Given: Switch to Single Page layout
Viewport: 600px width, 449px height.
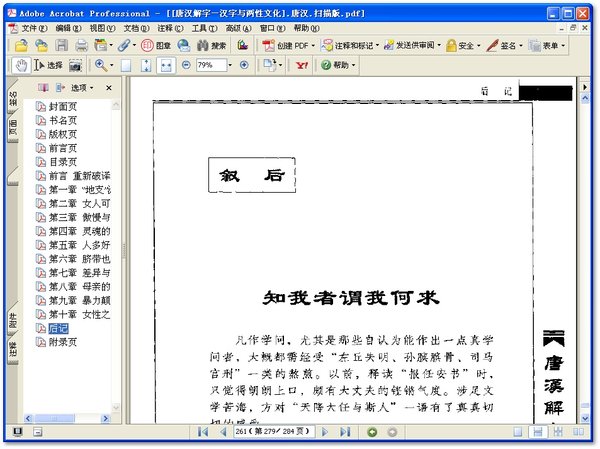Looking at the screenshot, I should [518, 432].
